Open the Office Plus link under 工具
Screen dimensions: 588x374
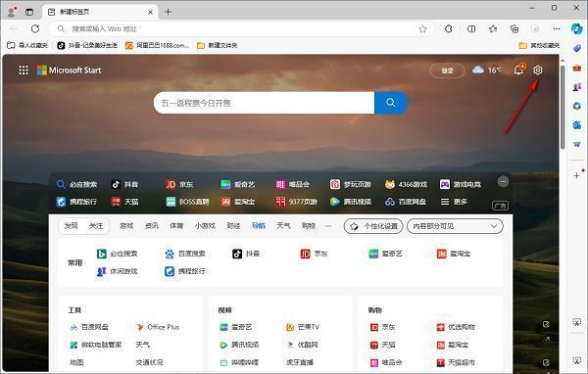158,327
